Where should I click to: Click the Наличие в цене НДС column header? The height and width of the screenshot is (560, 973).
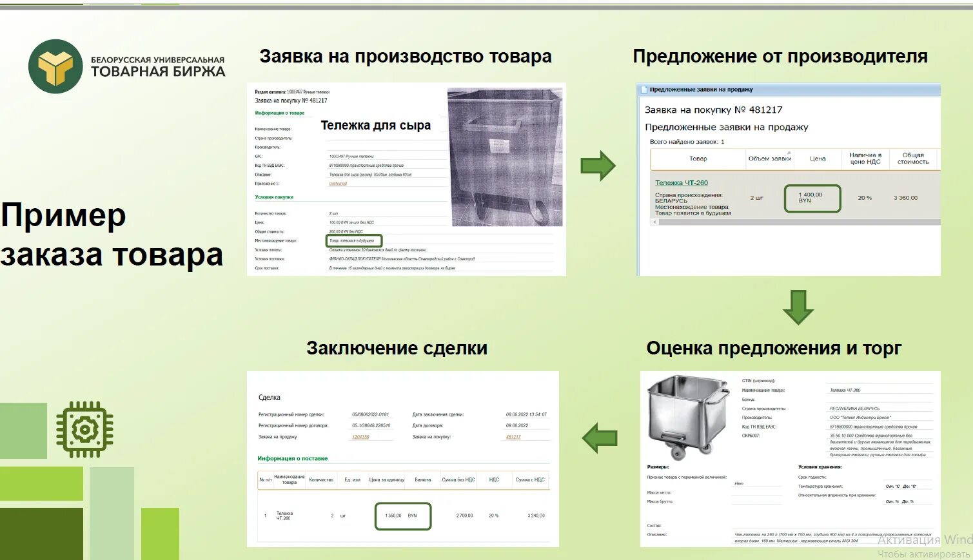(x=865, y=159)
